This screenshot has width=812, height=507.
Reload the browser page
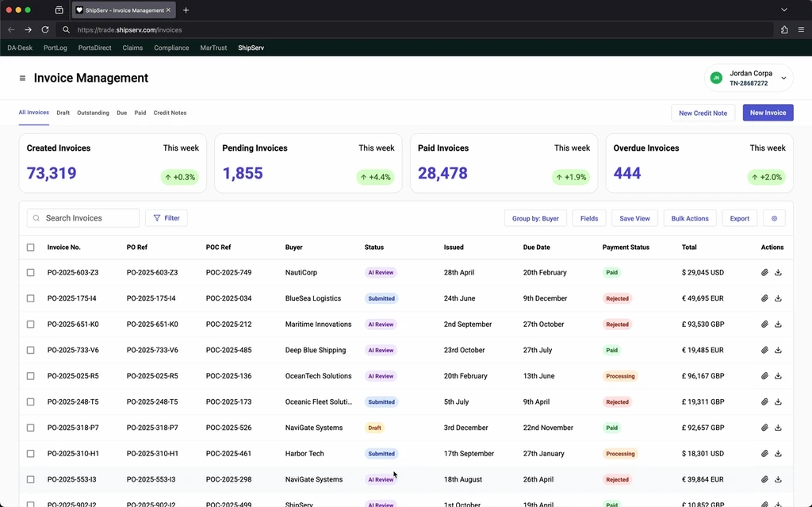pos(45,29)
